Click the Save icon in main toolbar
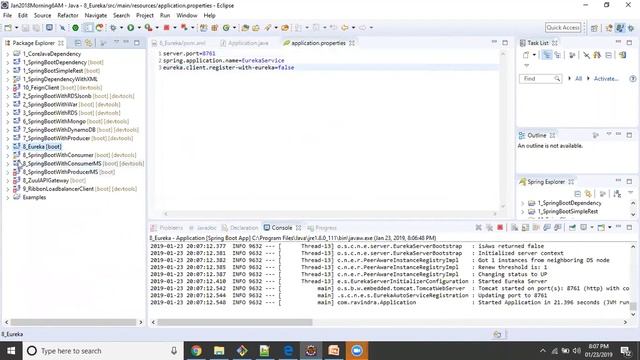640x360 pixels. (25, 27)
